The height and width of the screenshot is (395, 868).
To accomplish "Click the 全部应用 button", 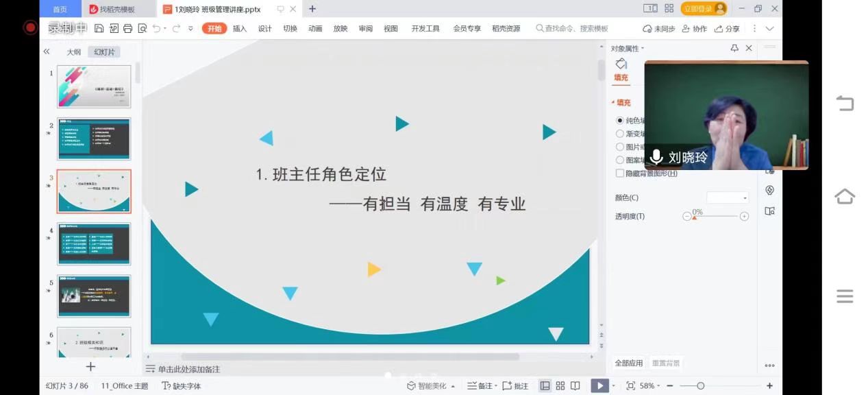I will [628, 363].
